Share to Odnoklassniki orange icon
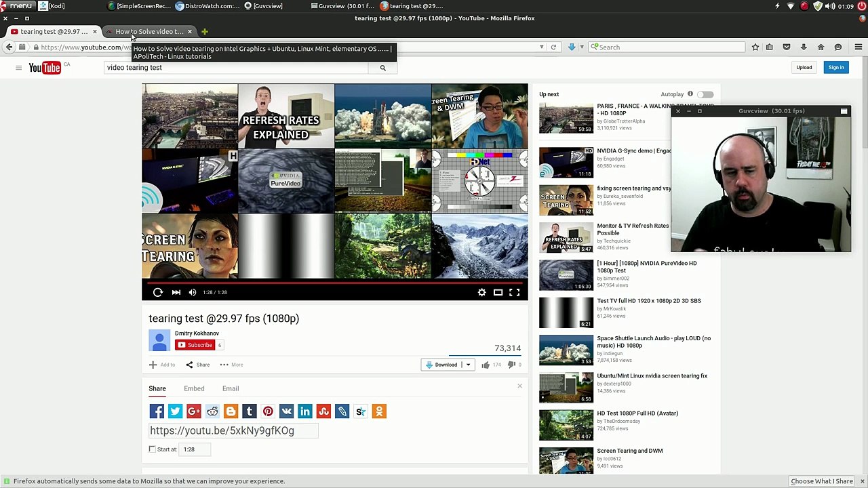Viewport: 868px width, 488px height. tap(379, 411)
